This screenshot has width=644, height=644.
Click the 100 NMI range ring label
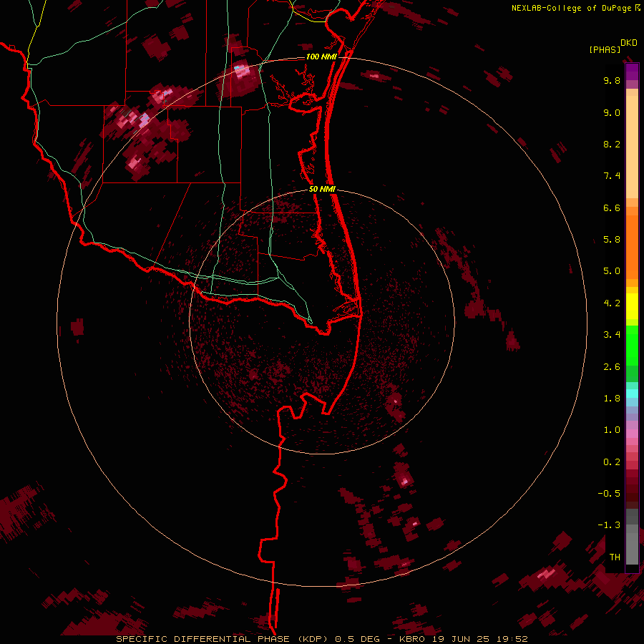(x=321, y=57)
